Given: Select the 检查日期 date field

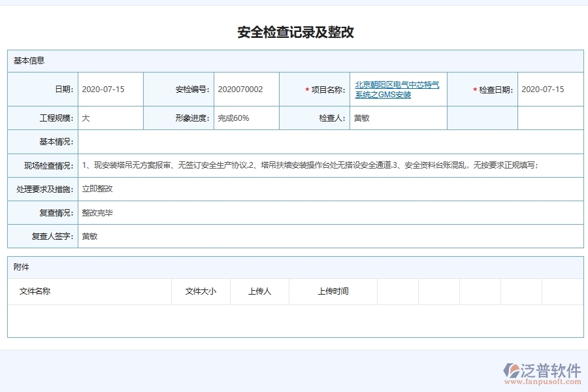Looking at the screenshot, I should point(542,90).
